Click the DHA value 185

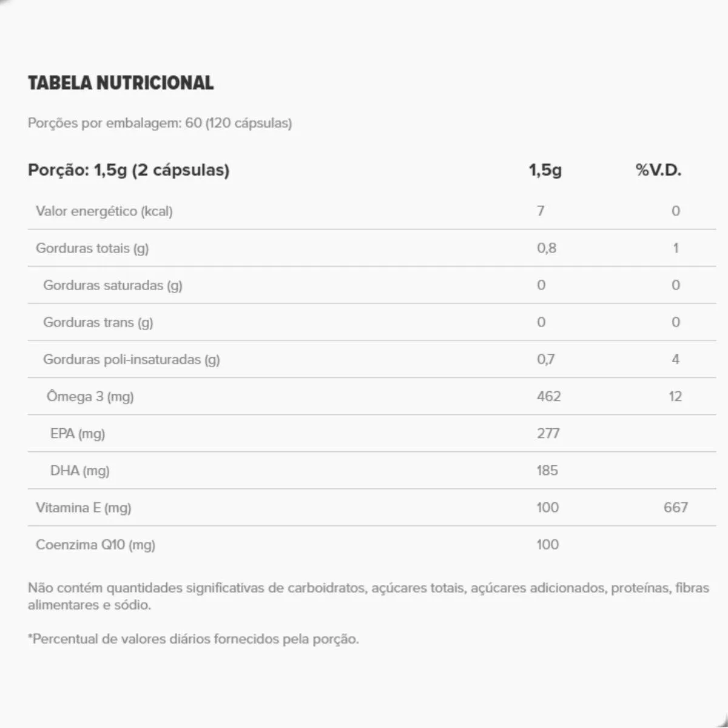547,471
